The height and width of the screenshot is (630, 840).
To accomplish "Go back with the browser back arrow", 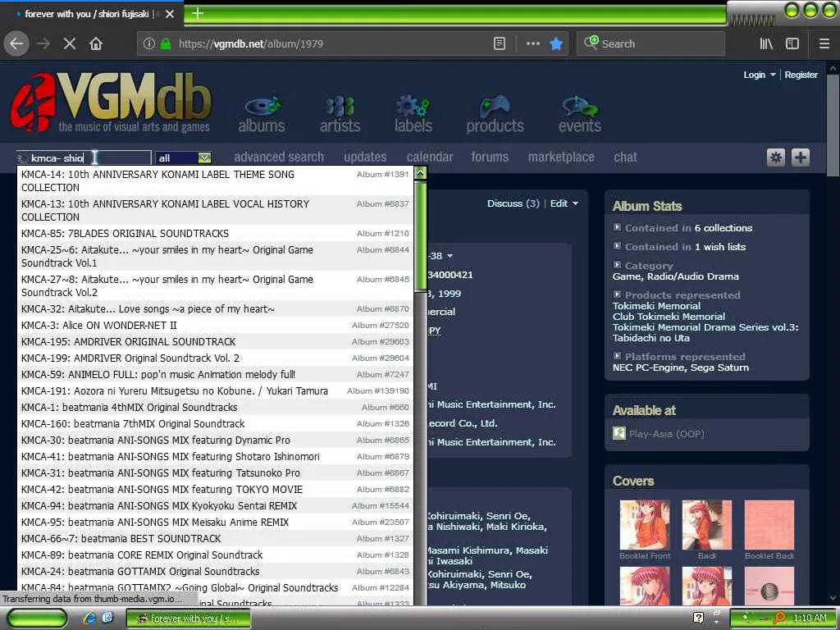I will click(x=16, y=43).
